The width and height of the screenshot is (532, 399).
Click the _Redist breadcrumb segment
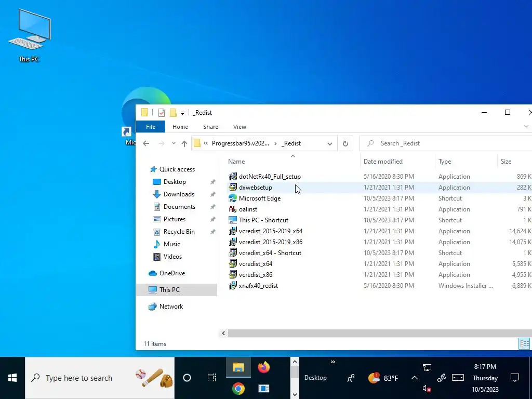tap(291, 143)
